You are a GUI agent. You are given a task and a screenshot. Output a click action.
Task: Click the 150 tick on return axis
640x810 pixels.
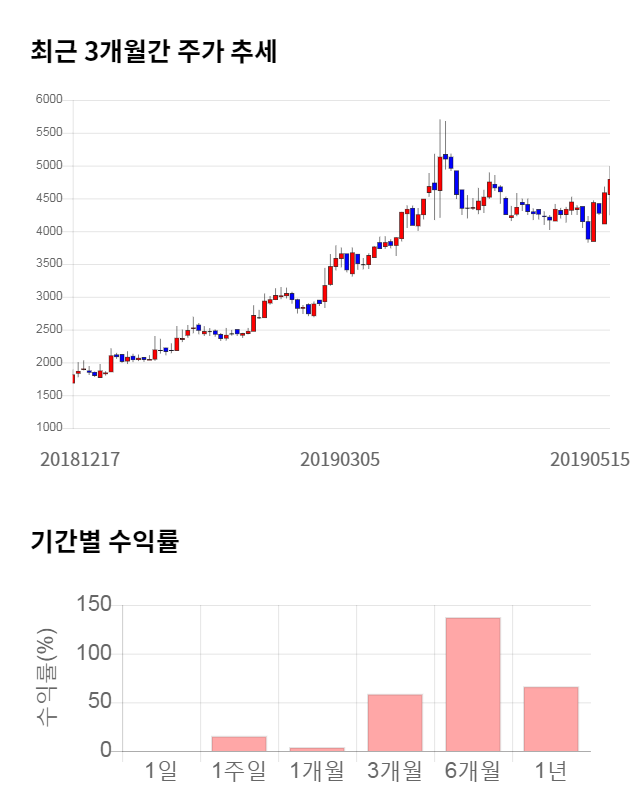click(93, 605)
